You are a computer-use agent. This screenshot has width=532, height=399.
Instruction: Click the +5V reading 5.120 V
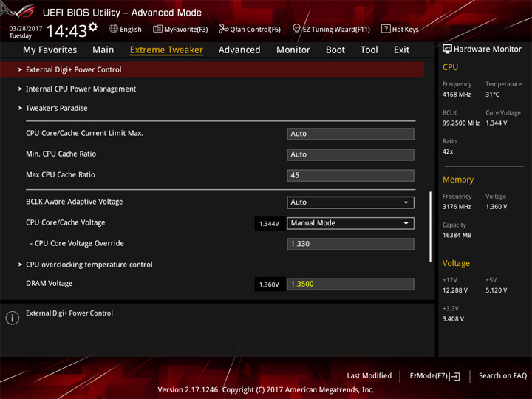click(x=497, y=290)
